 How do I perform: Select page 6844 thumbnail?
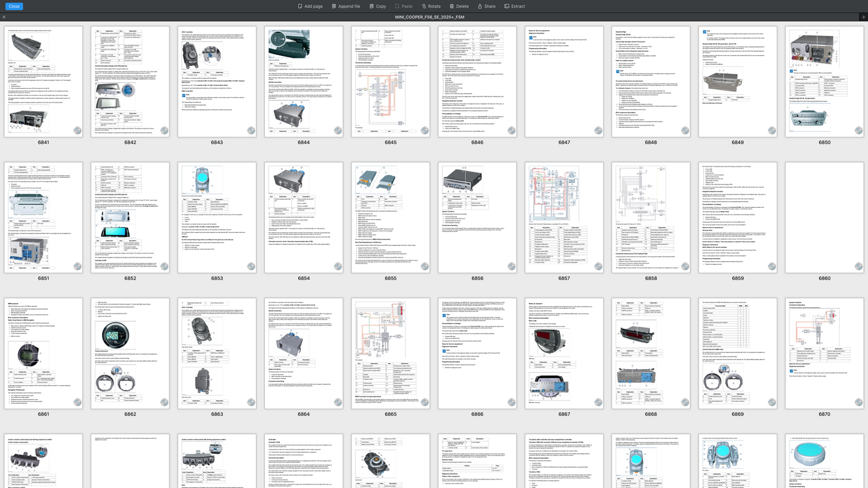tap(304, 81)
